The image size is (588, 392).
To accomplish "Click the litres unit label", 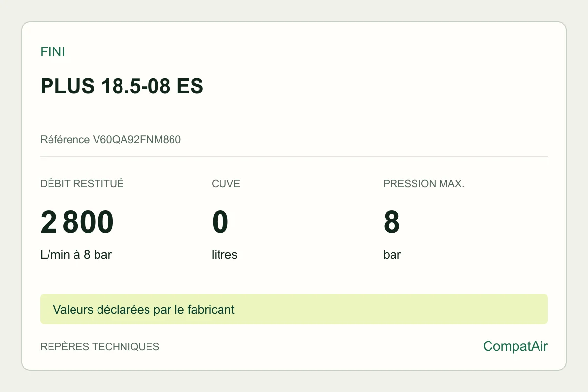I will pos(224,255).
